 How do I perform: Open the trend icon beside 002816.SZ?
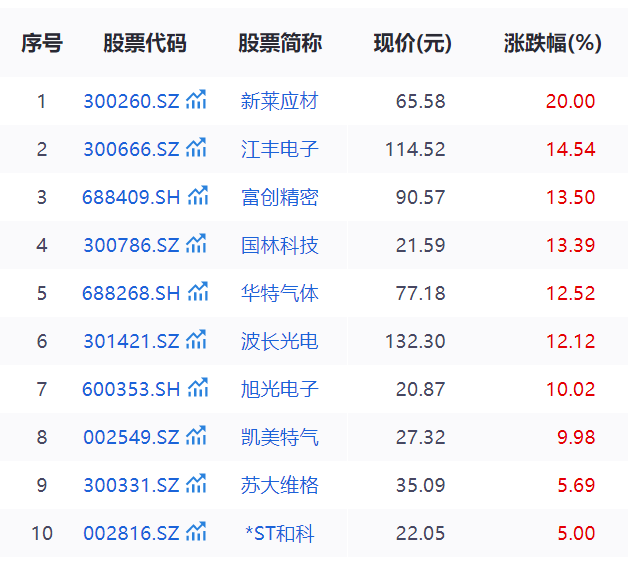pos(197,532)
